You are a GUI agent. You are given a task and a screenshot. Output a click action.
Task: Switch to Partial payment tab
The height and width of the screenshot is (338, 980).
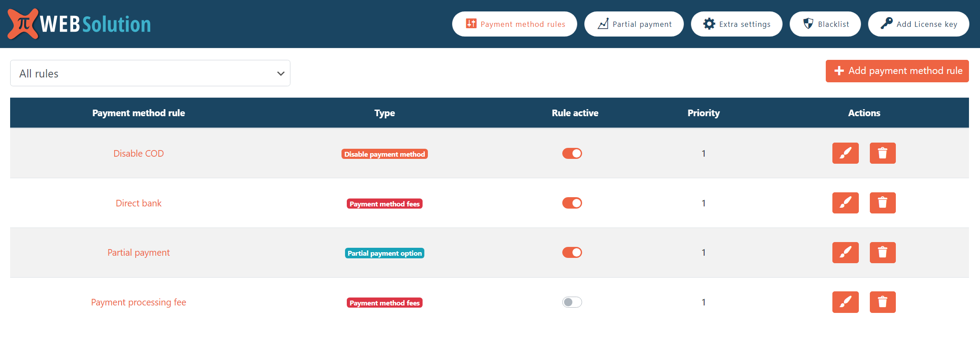(x=634, y=24)
